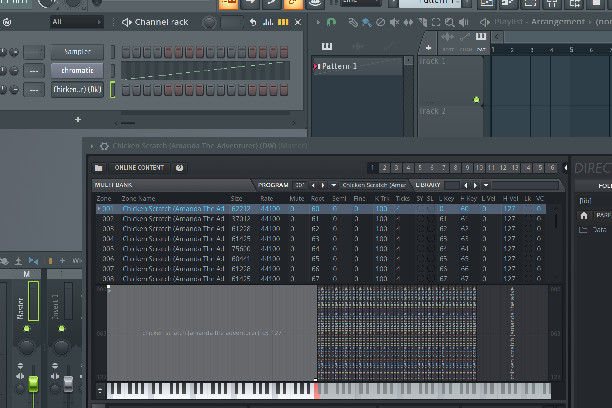Screen dimensions: 612x408
Task: Go to previous program with left arrow
Action: 313,185
